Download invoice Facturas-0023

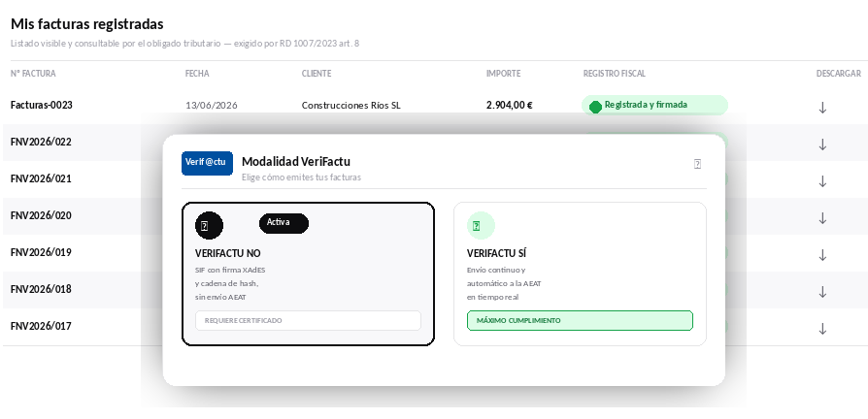click(822, 108)
